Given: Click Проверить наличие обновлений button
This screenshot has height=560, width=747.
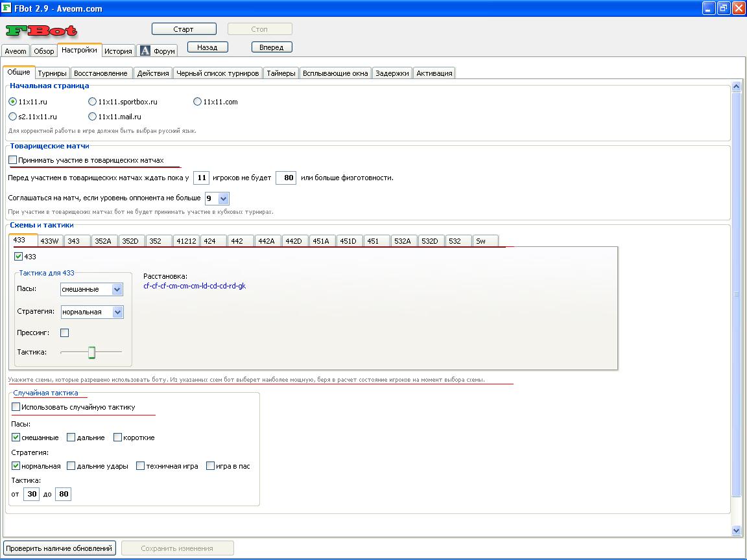Looking at the screenshot, I should pos(60,548).
